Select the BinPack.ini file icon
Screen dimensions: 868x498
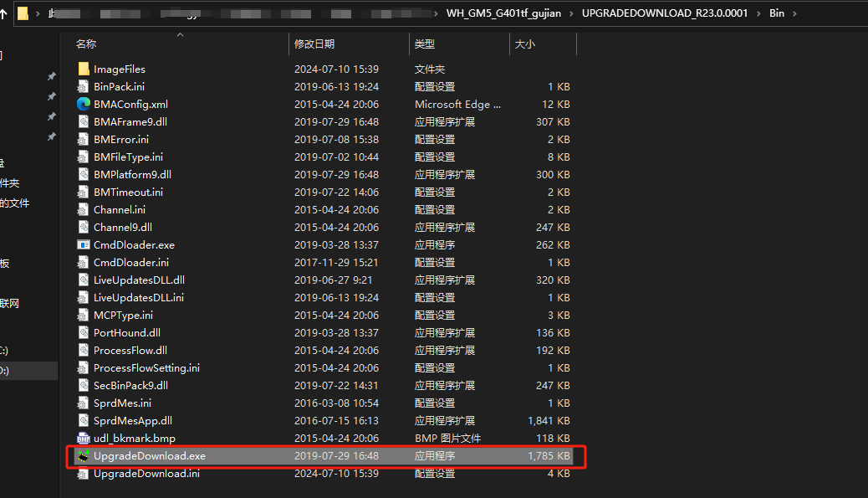(84, 86)
